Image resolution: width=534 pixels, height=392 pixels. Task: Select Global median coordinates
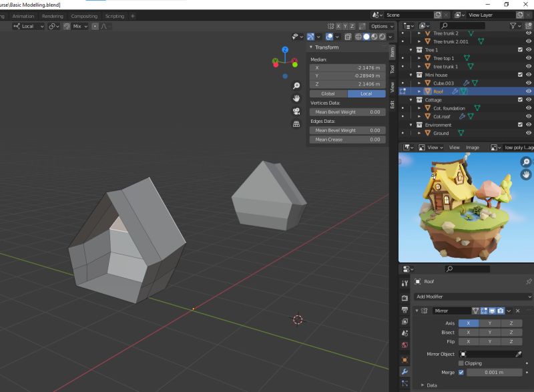328,93
